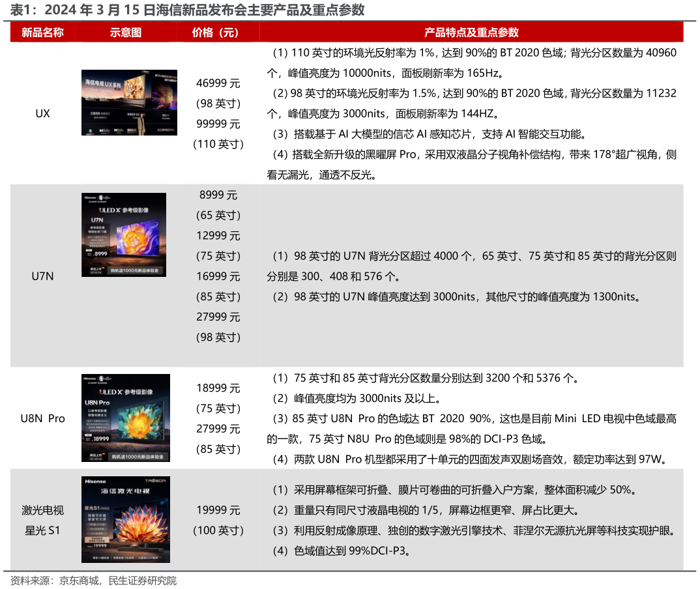Click the 星光S1 laser TV poster thumbnail
This screenshot has height=589, width=700.
click(125, 519)
